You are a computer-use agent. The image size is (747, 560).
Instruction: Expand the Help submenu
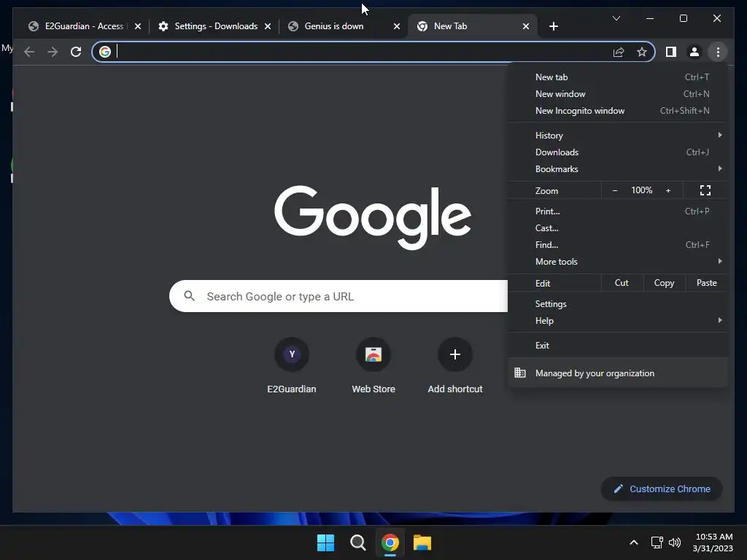pyautogui.click(x=617, y=321)
